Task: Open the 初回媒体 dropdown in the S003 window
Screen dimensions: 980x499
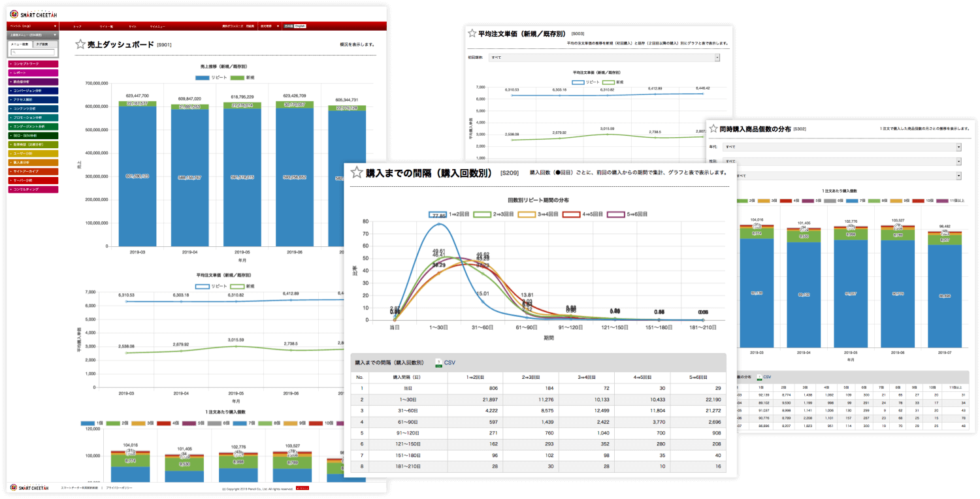Action: 604,57
